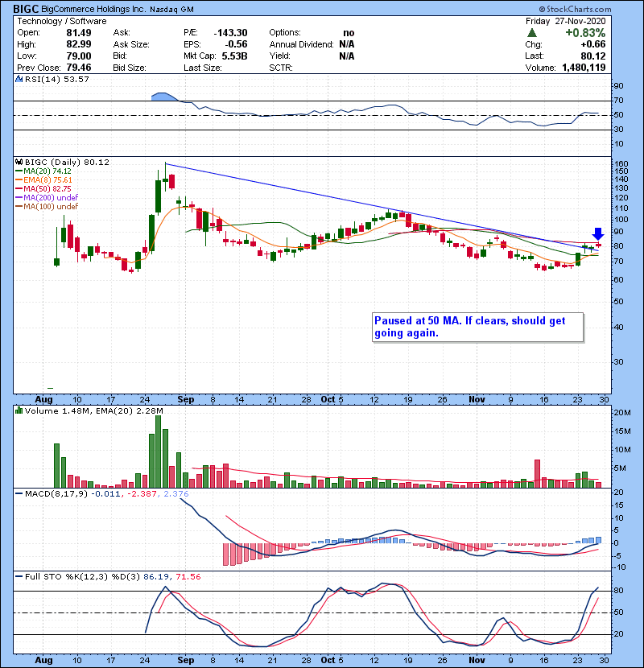The height and width of the screenshot is (668, 644).
Task: Click the SCTR label
Action: [x=281, y=68]
